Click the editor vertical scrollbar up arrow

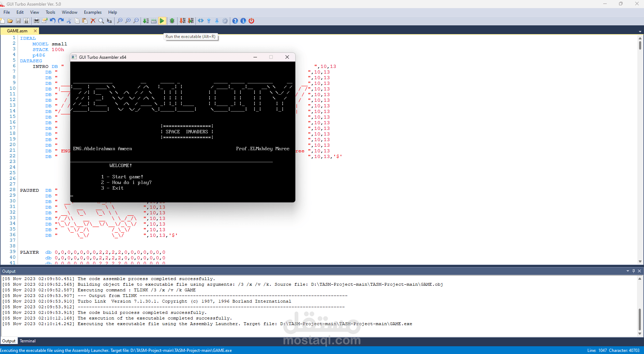pyautogui.click(x=640, y=38)
